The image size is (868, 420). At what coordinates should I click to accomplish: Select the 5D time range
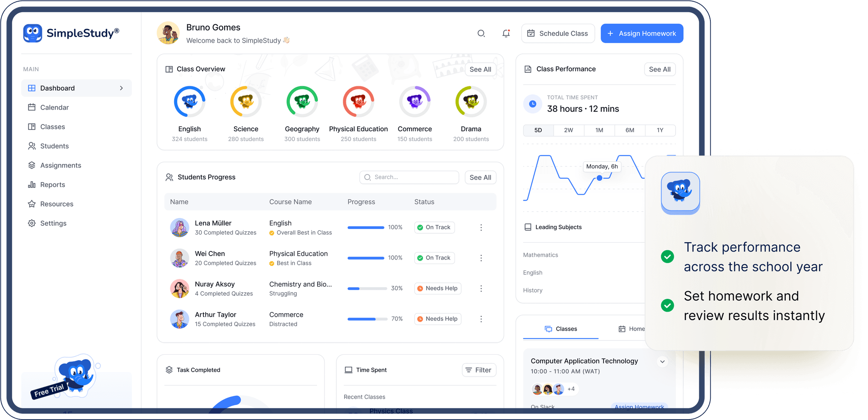pos(538,130)
